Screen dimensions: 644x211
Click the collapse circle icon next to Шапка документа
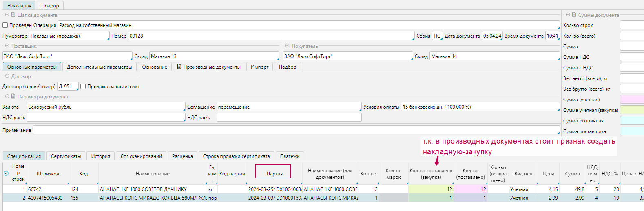[x=7, y=15]
